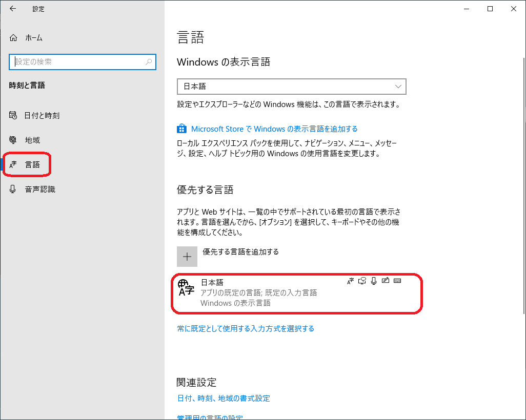Open the ホーム (Home) settings page
The height and width of the screenshot is (420, 526).
[33, 38]
